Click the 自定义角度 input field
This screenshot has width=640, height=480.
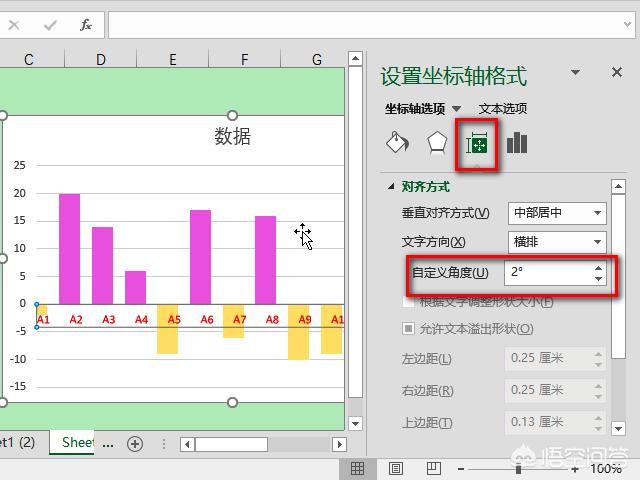coord(548,273)
